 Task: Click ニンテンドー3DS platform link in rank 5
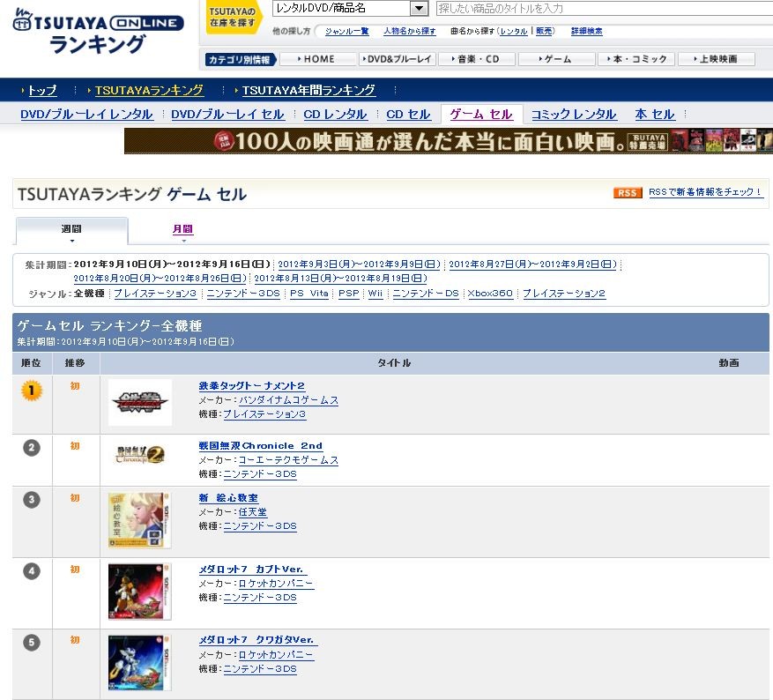[260, 669]
